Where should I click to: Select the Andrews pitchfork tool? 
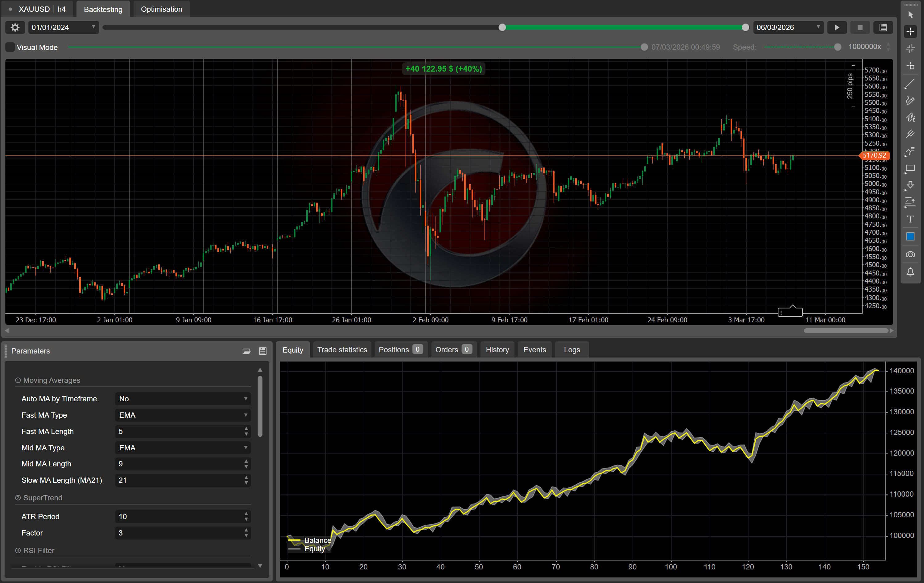pos(910,134)
